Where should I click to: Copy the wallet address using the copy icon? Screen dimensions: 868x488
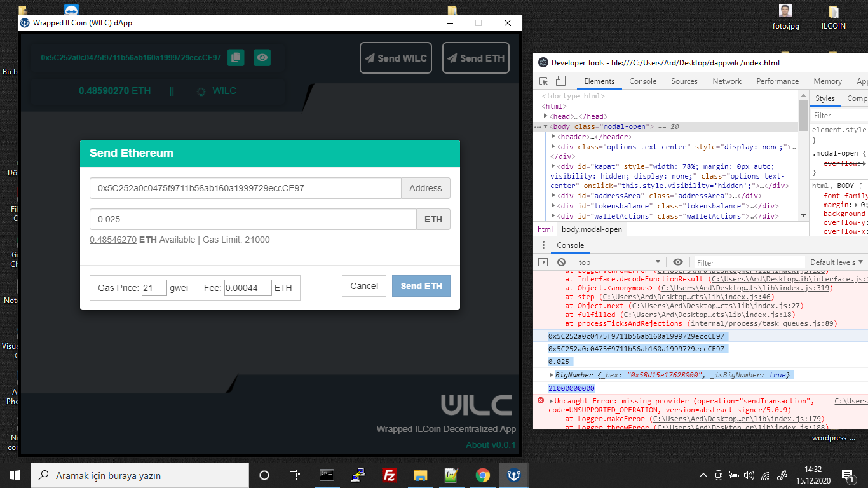[236, 57]
